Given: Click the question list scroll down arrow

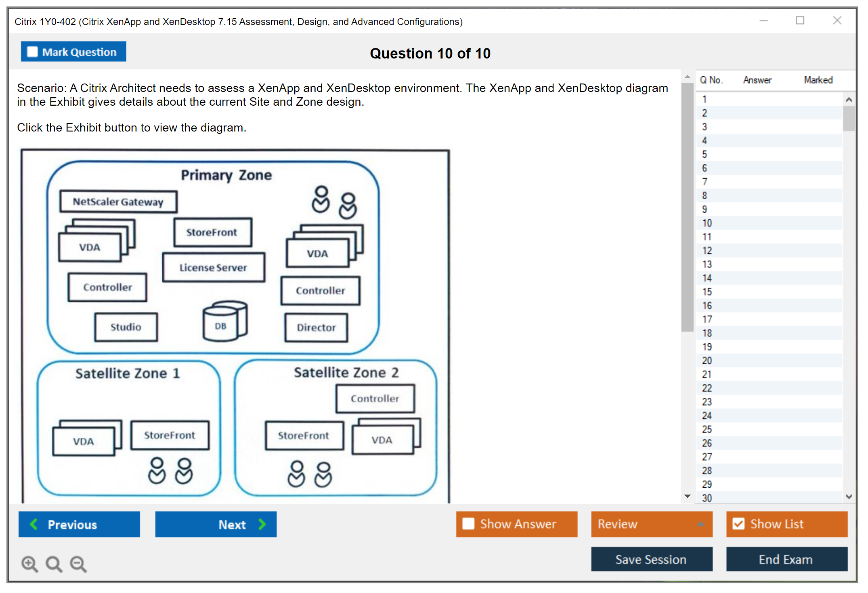Looking at the screenshot, I should point(849,497).
